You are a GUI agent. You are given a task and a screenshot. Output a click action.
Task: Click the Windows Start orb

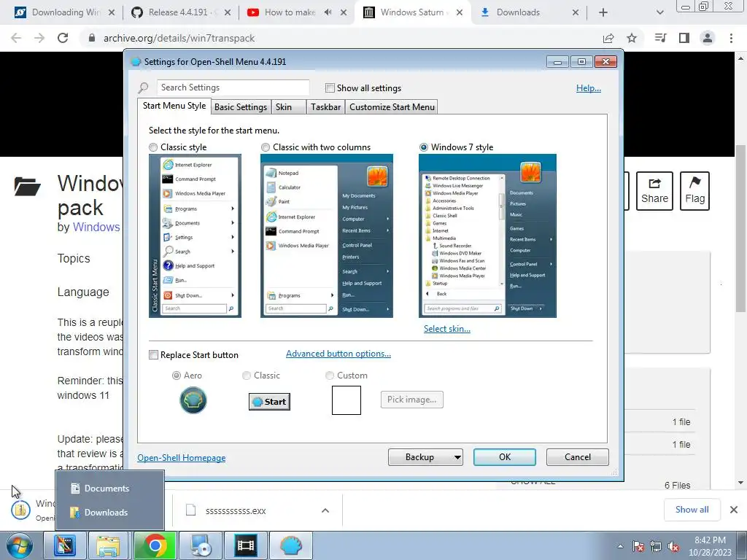coord(19,545)
